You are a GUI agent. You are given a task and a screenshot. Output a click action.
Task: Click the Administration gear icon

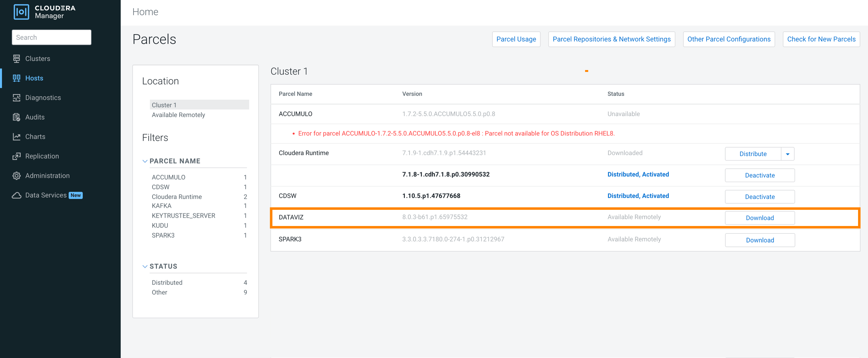tap(16, 176)
